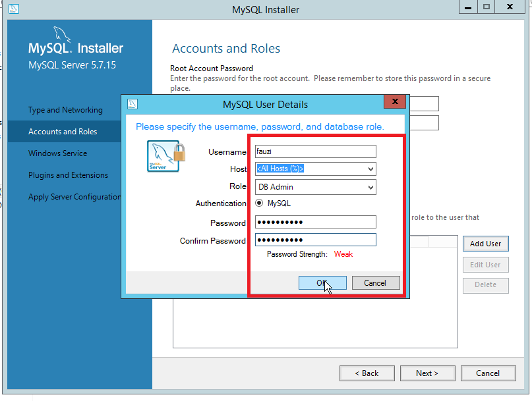Screen dimensions: 532x401
Task: Click the Root Account Password label
Action: (212, 68)
